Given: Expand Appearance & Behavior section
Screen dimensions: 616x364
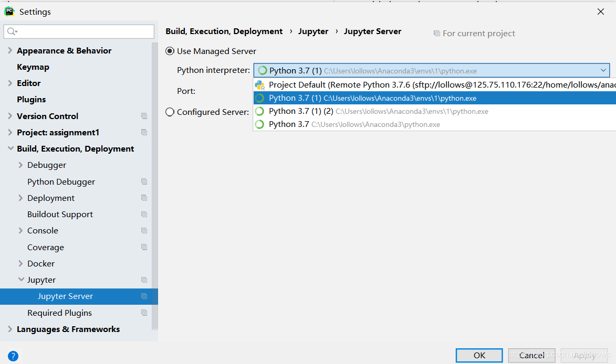Looking at the screenshot, I should pyautogui.click(x=10, y=50).
